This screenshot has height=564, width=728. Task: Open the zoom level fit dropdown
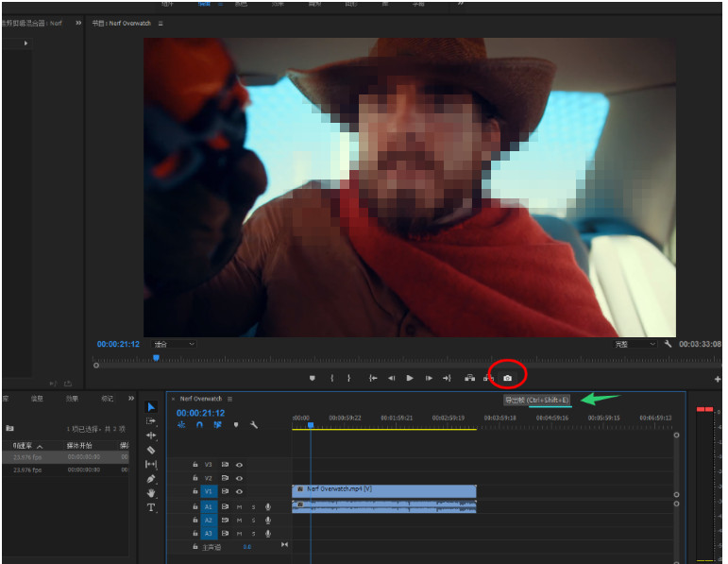tap(173, 344)
